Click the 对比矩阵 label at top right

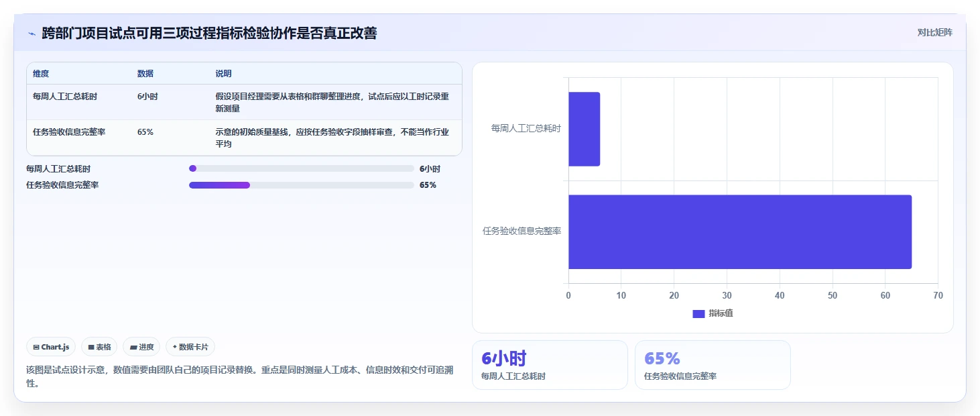(934, 32)
